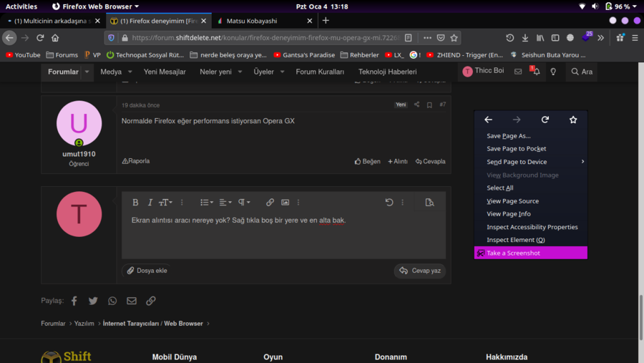Expand the list options dropdown in editor
Image resolution: width=644 pixels, height=363 pixels.
[206, 203]
